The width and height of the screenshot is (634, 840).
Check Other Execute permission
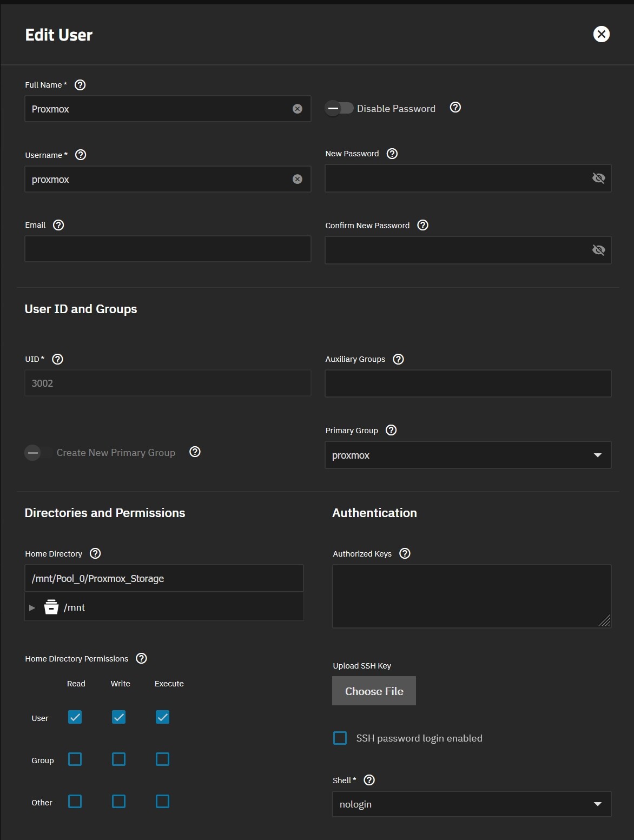(163, 802)
